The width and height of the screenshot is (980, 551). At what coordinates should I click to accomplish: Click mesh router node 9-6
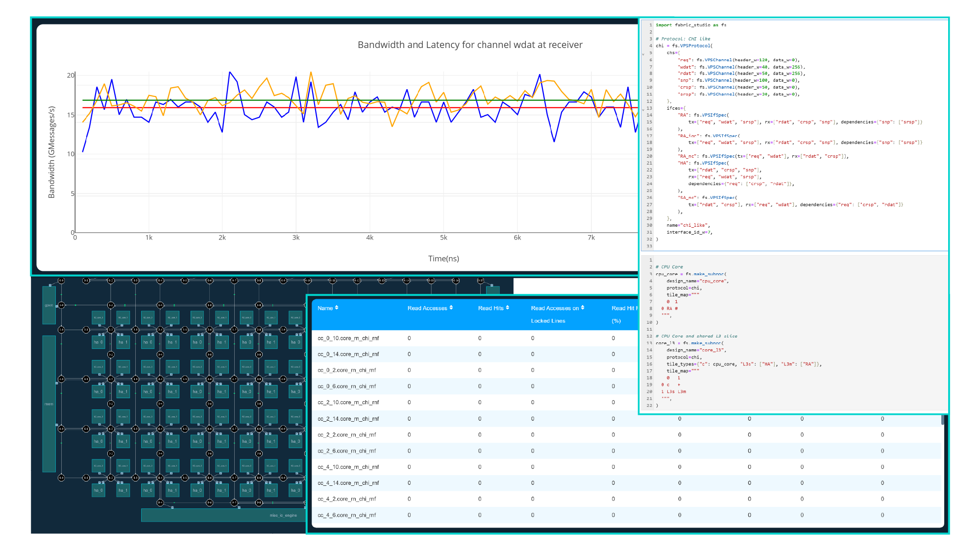(x=210, y=503)
